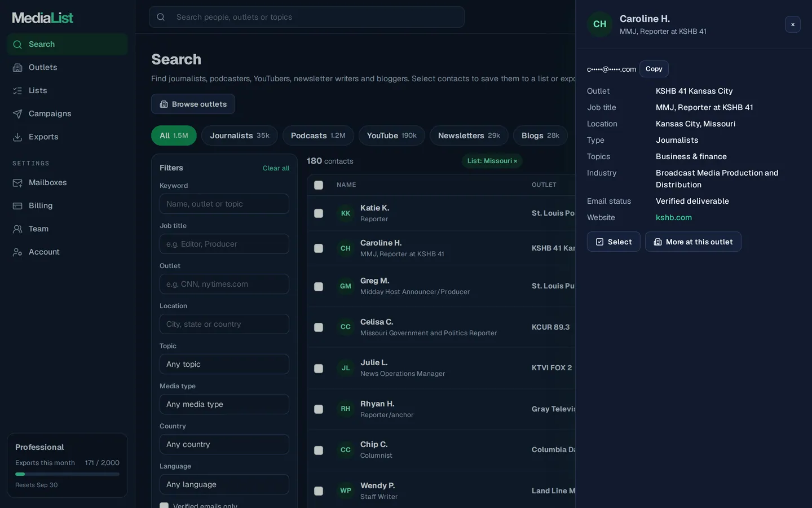Open the kshb.com website link
Viewport: 812px width, 508px height.
[674, 217]
